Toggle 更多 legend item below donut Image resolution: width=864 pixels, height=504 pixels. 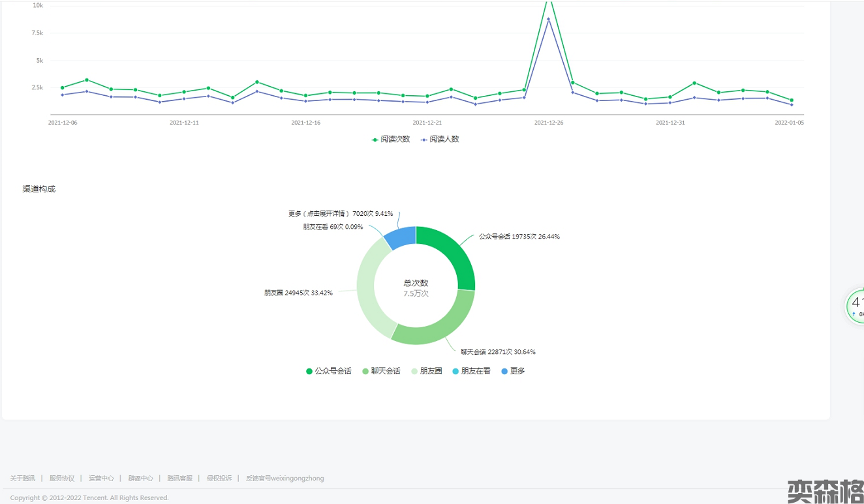513,371
